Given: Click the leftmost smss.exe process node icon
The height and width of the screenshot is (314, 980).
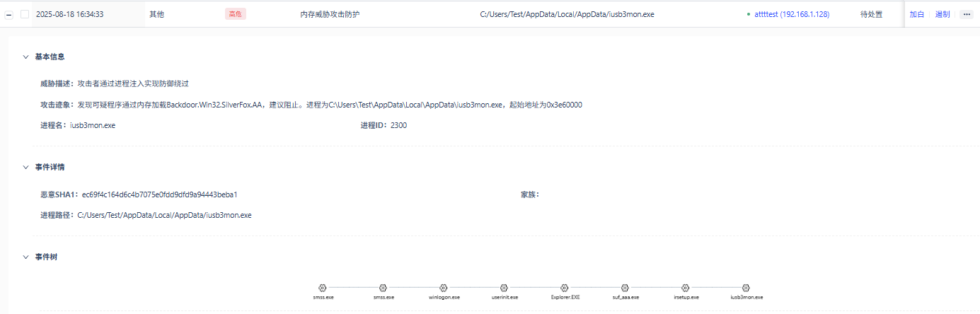Looking at the screenshot, I should tap(323, 288).
